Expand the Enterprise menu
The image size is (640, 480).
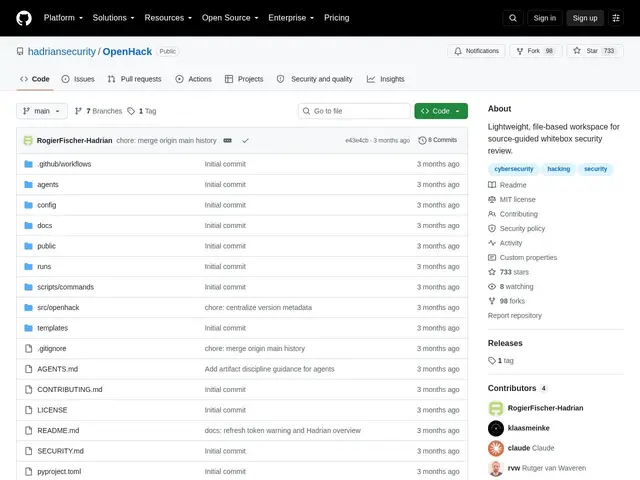[x=291, y=18]
